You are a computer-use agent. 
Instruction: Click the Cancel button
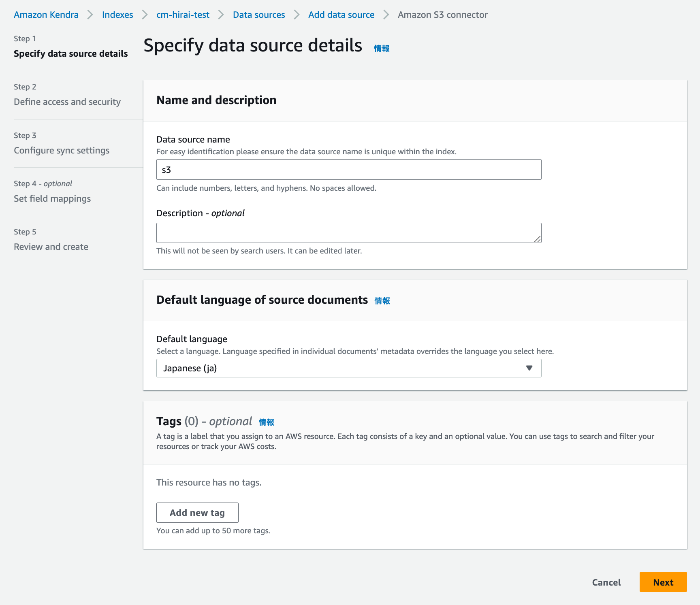click(606, 582)
